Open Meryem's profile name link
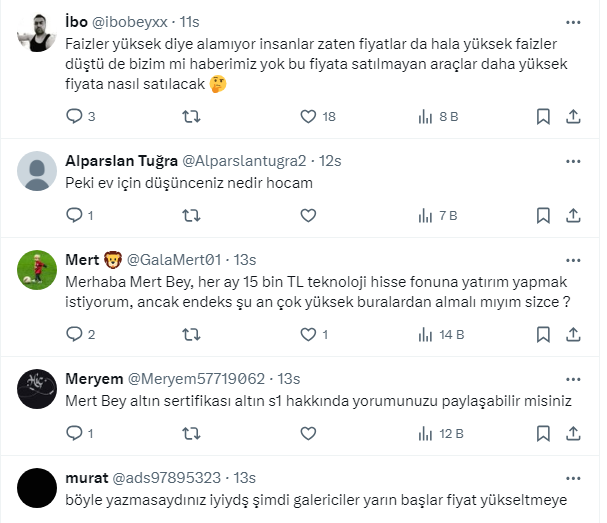The height and width of the screenshot is (523, 607). tap(93, 379)
